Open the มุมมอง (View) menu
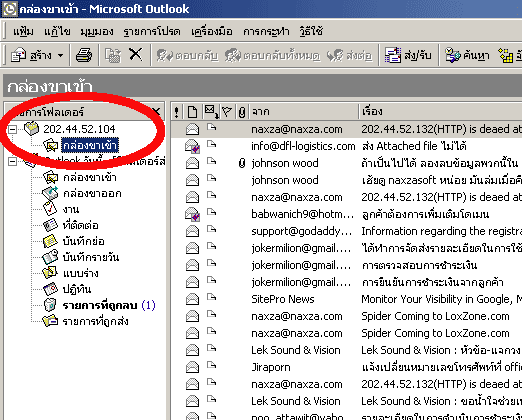522x420 pixels. 97,31
